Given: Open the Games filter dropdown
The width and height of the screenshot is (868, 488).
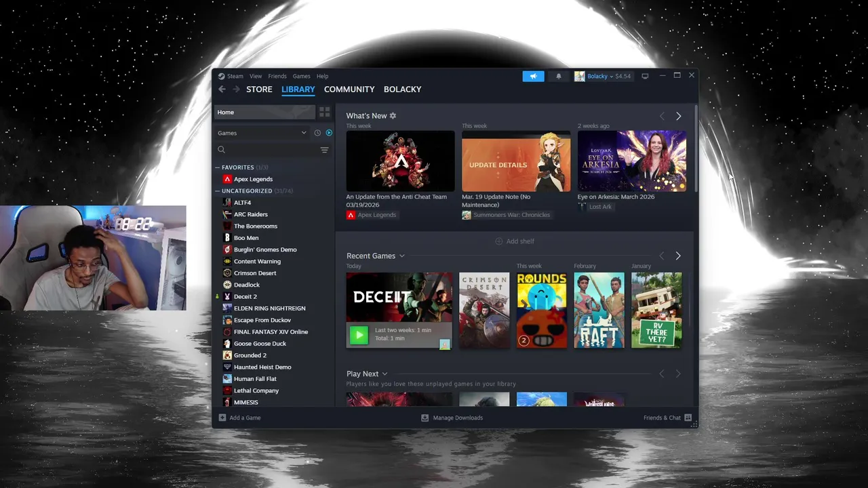Looking at the screenshot, I should [x=262, y=133].
